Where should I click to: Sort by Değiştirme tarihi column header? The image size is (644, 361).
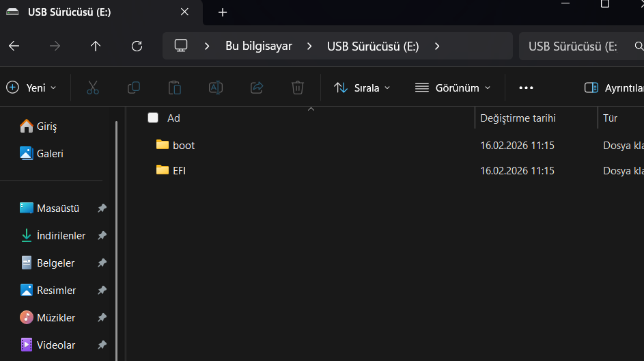click(x=518, y=118)
